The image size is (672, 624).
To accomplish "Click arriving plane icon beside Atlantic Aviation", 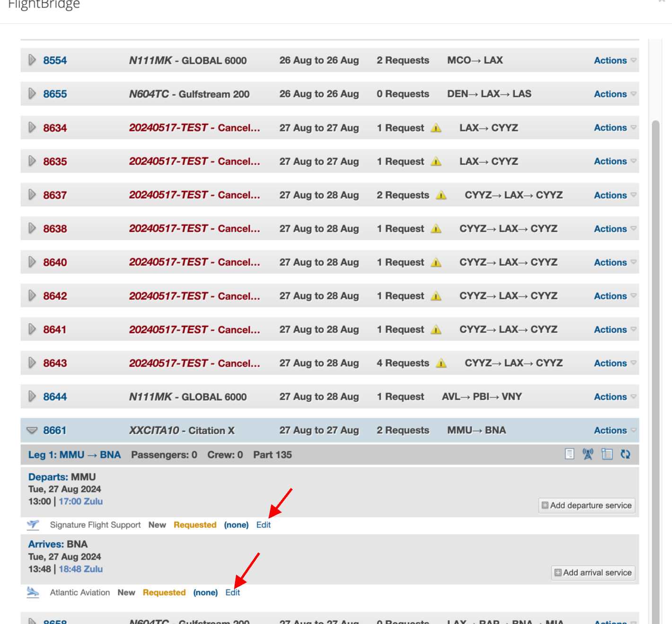I will pyautogui.click(x=33, y=592).
